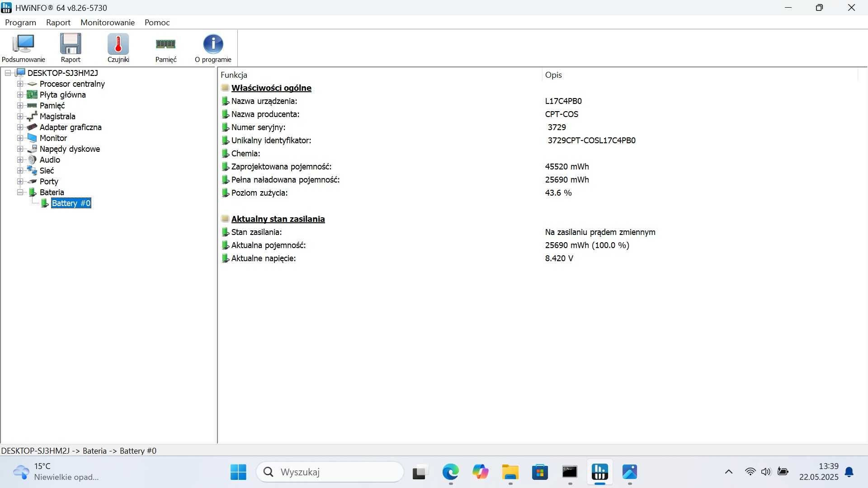Click the Wyszukaj taskbar search box
The height and width of the screenshot is (488, 868).
click(x=330, y=472)
